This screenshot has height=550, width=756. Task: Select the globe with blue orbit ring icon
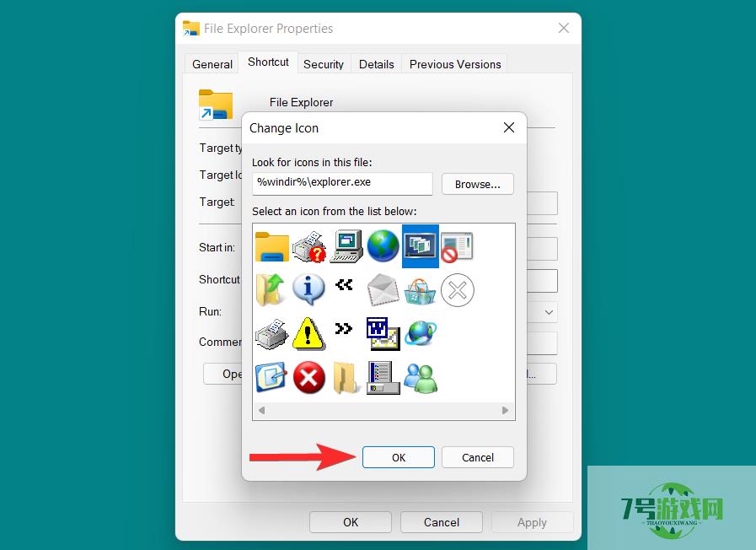421,333
